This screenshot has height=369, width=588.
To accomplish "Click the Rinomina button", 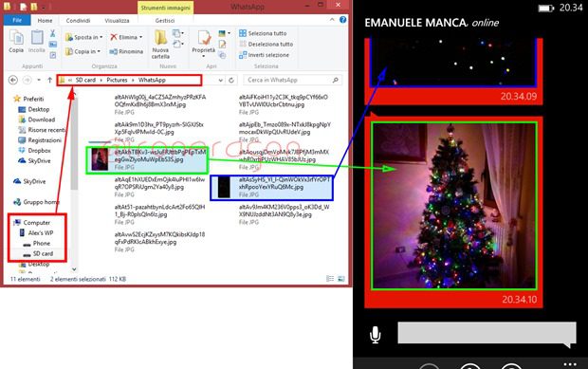I will (126, 51).
